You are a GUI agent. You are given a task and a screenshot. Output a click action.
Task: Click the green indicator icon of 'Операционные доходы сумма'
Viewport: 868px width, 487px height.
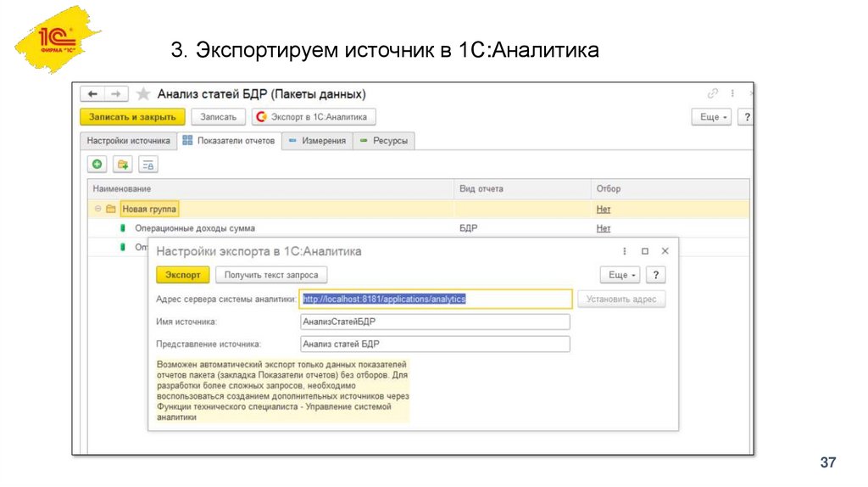pyautogui.click(x=122, y=227)
